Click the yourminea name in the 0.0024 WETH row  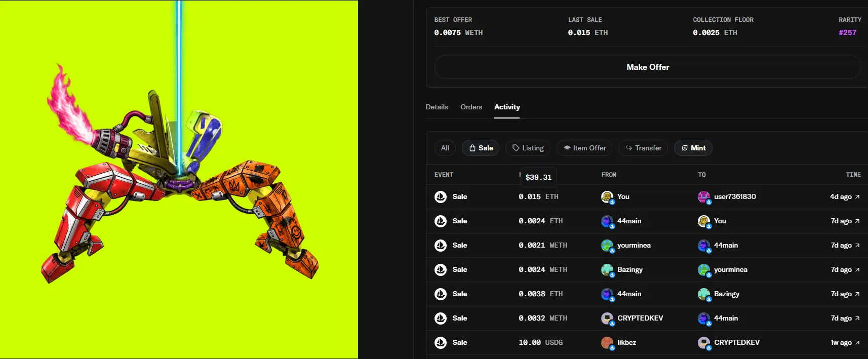[x=731, y=270]
